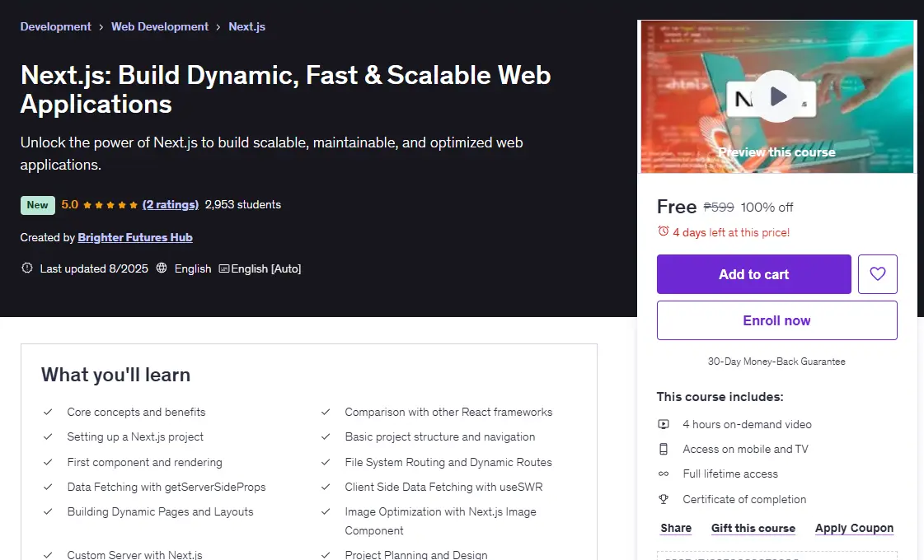Click checkmark beside File System Routing
924x560 pixels.
point(326,462)
